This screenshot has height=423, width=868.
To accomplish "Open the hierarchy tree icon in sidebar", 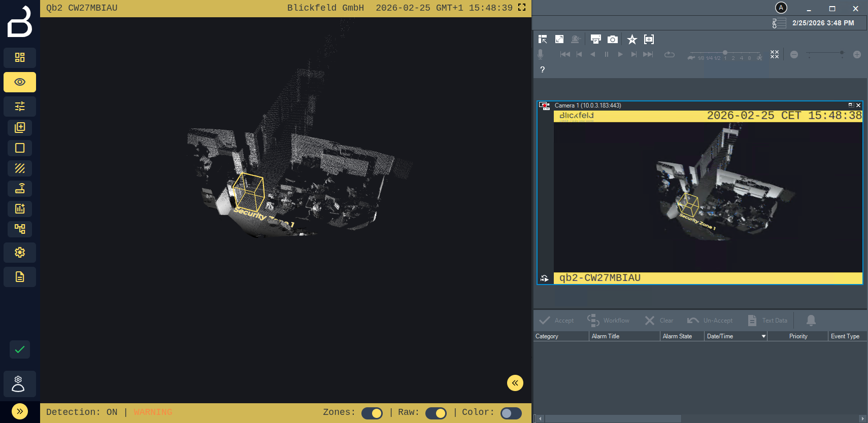I will 20,229.
